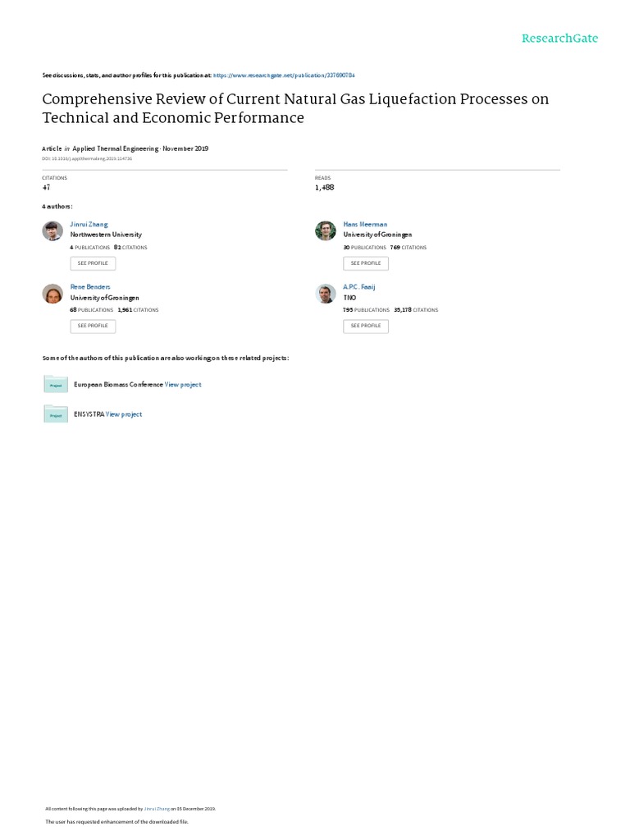Click A.P.C. Faaij's profile photo

(326, 294)
